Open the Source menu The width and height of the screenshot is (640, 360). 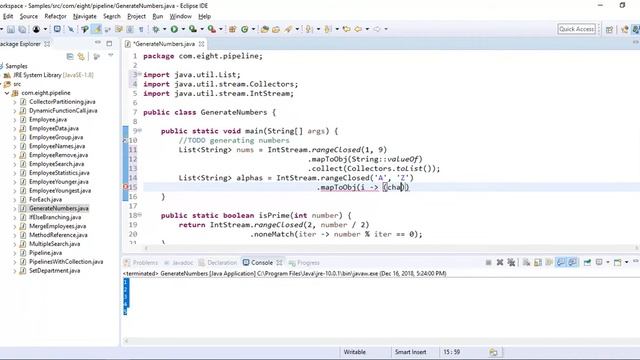tap(29, 16)
